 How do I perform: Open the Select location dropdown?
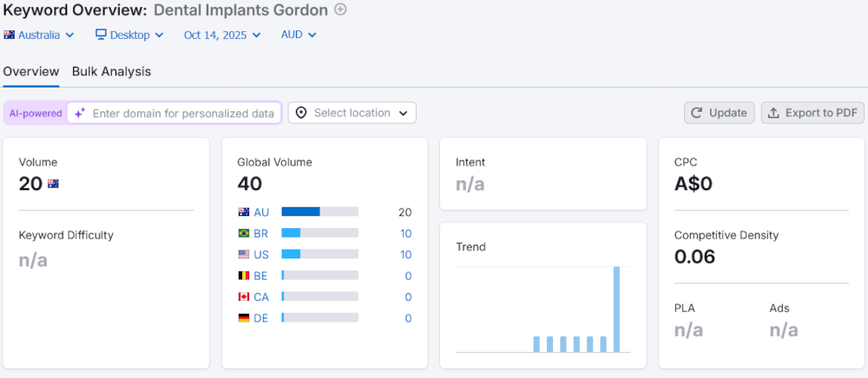(352, 113)
